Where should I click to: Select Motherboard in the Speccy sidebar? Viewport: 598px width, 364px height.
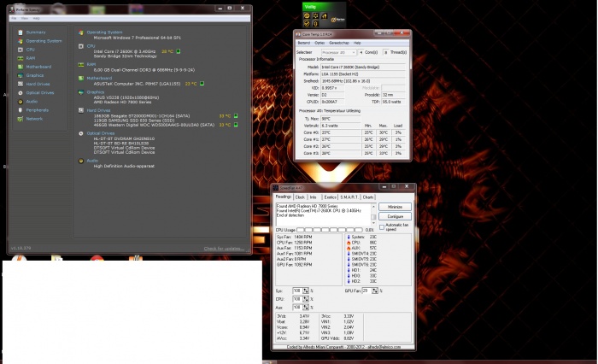coord(38,66)
